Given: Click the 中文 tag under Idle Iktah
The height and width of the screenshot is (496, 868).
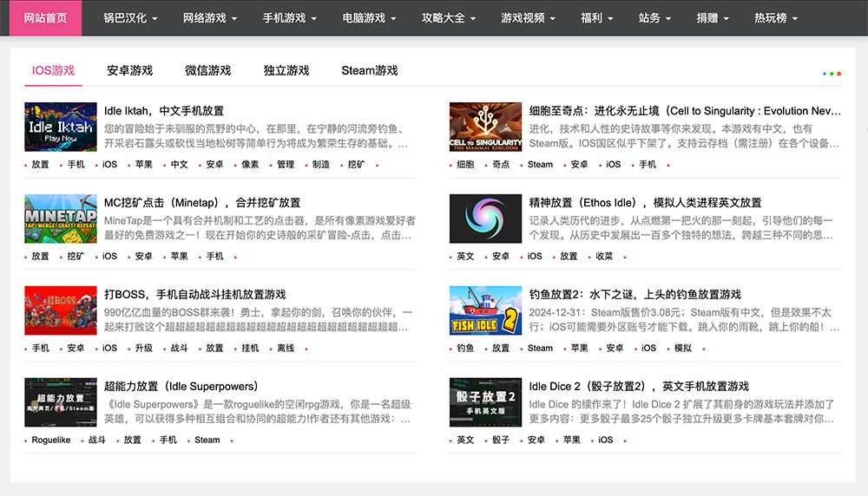Looking at the screenshot, I should click(x=180, y=164).
